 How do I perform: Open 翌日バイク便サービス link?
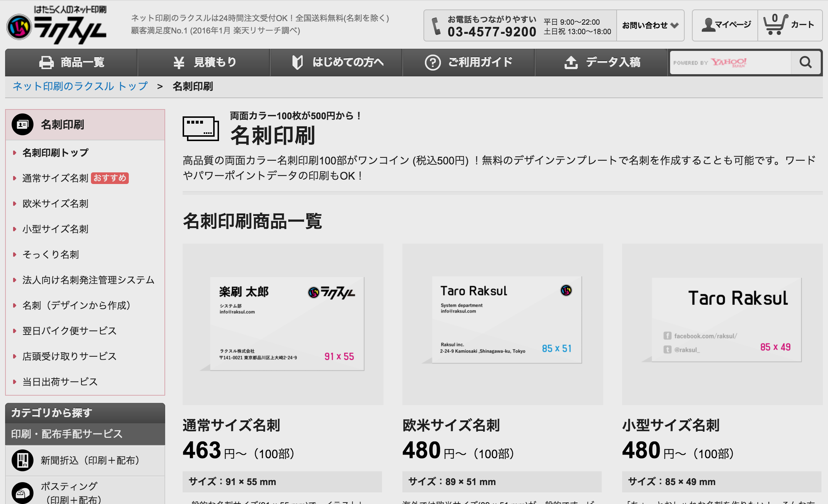point(69,331)
